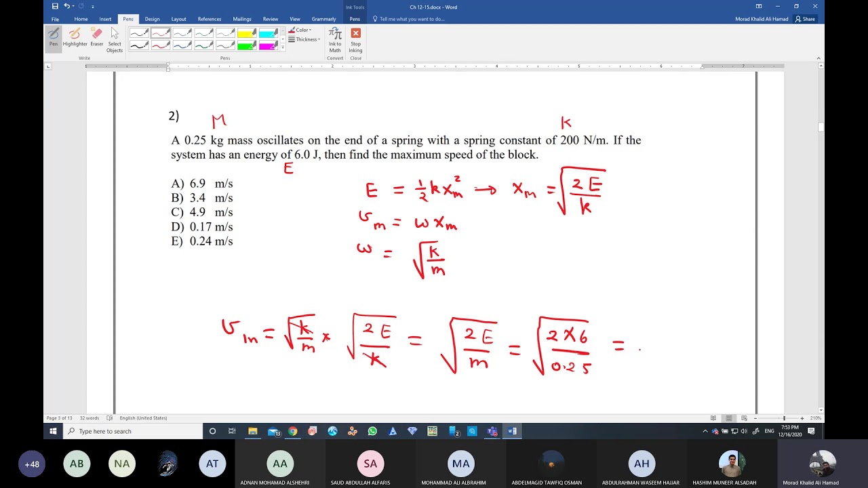Open the Word taskbar icon
868x488 pixels.
click(x=513, y=431)
